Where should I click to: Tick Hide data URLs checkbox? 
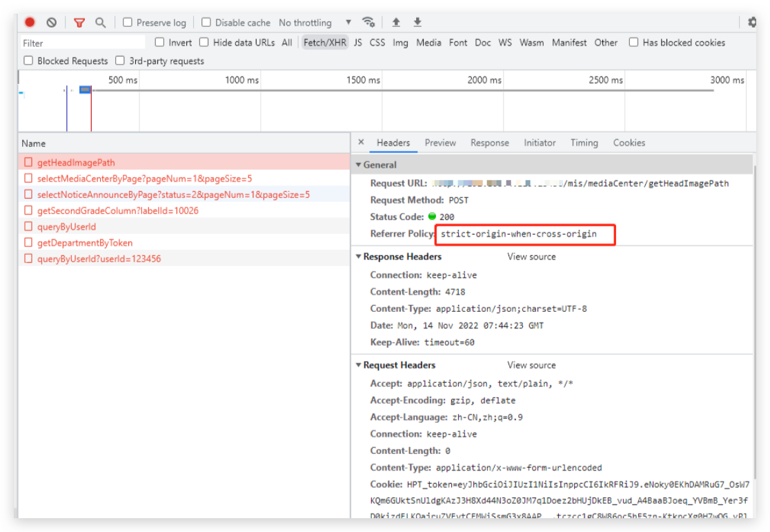coord(204,42)
